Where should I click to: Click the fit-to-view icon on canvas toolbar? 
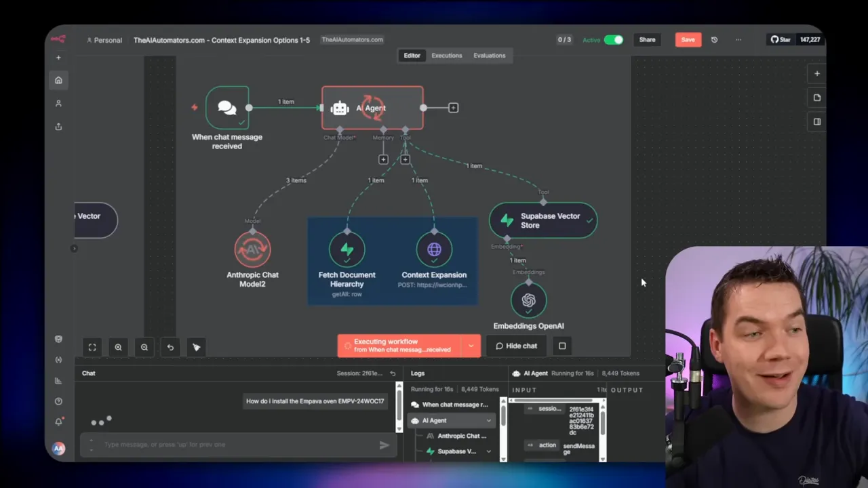pyautogui.click(x=92, y=347)
